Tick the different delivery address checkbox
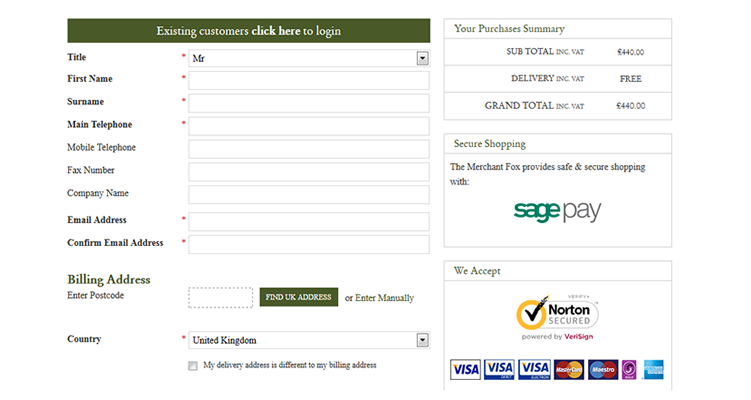This screenshot has width=751, height=400. (x=193, y=366)
